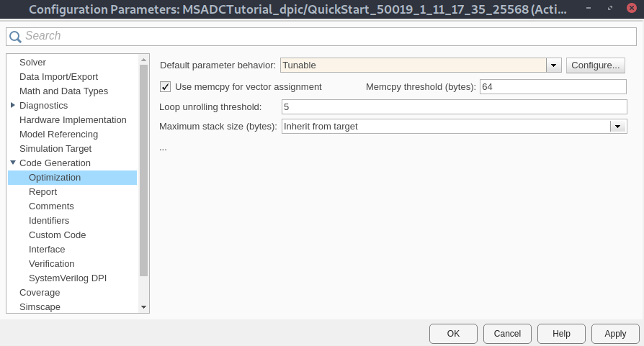Expand the Diagnostics tree node
The height and width of the screenshot is (346, 644).
(x=13, y=106)
